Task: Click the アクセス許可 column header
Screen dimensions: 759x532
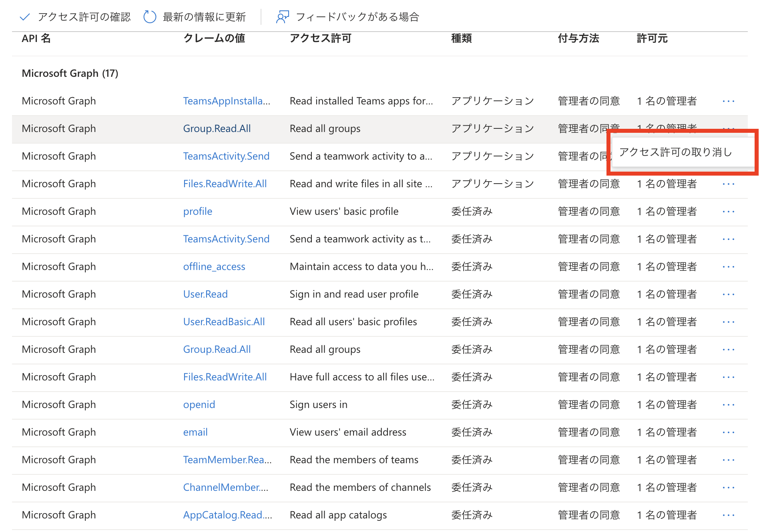Action: coord(321,38)
